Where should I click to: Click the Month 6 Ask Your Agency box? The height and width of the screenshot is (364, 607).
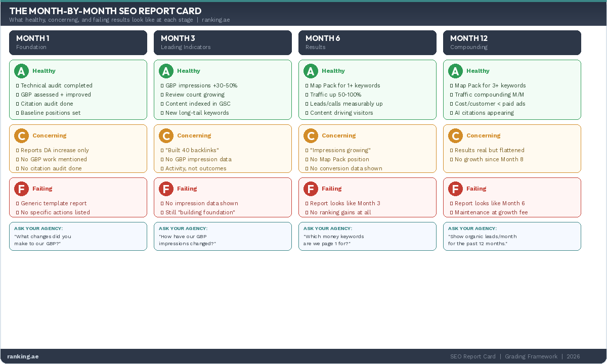(367, 236)
